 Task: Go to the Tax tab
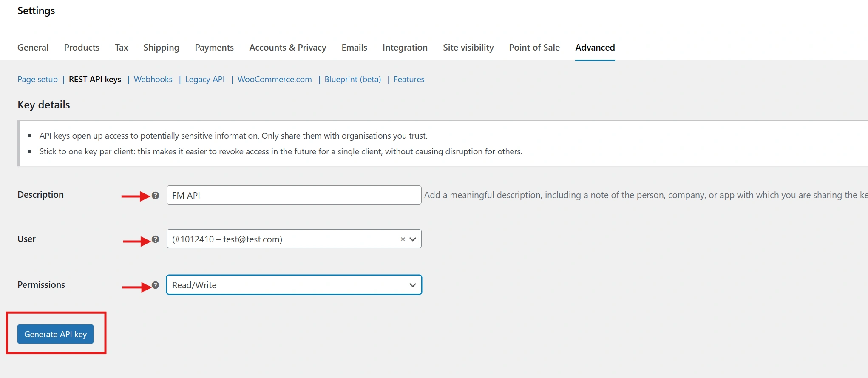[x=122, y=48]
